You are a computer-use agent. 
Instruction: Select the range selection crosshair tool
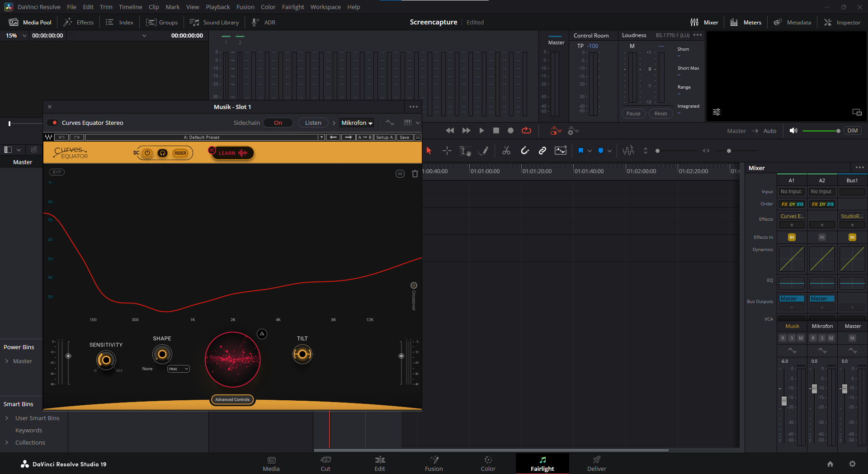pos(447,151)
